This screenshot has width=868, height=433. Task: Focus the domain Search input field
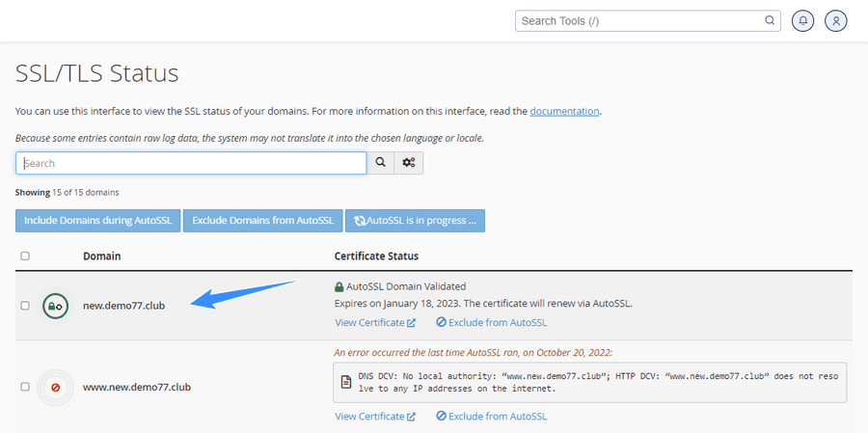[x=191, y=163]
